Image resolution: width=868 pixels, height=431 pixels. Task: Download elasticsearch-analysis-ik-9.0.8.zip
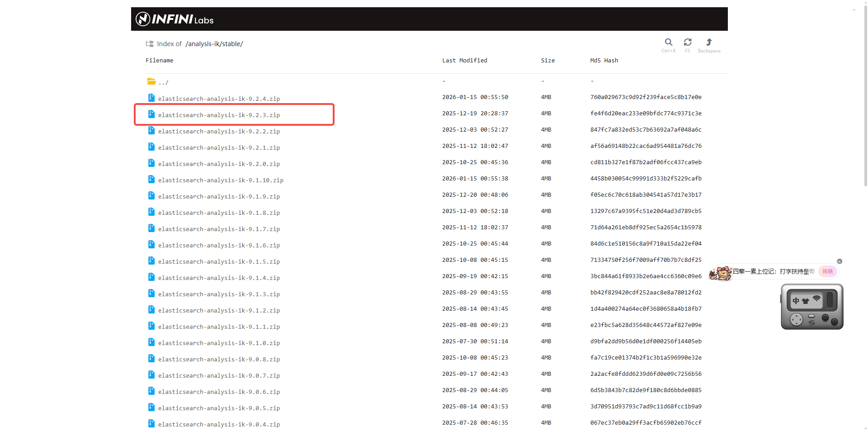coord(219,359)
